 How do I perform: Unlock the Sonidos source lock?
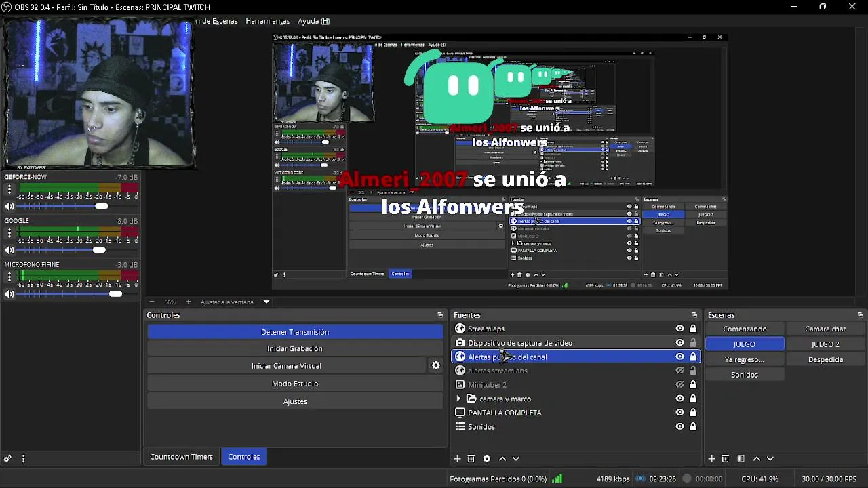pyautogui.click(x=693, y=427)
